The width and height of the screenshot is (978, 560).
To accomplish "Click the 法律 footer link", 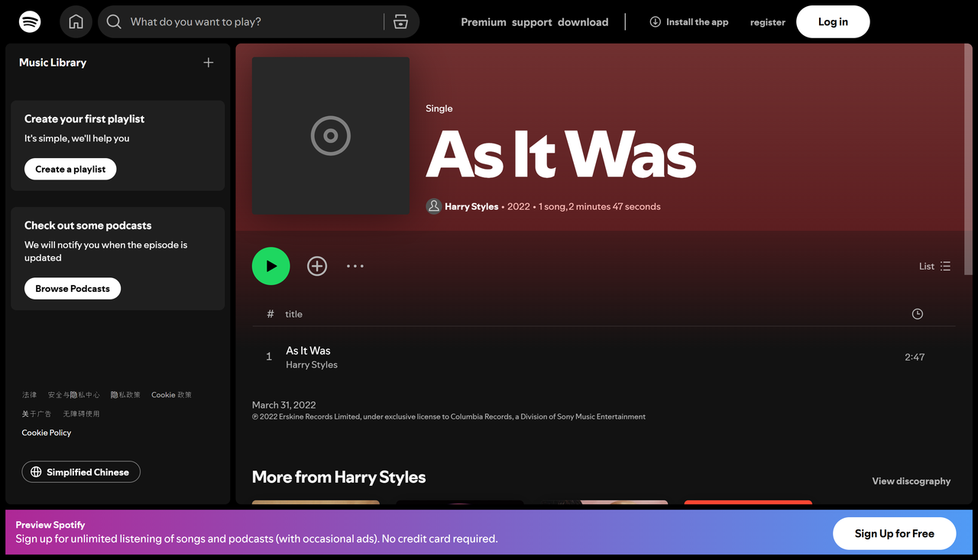I will click(29, 395).
